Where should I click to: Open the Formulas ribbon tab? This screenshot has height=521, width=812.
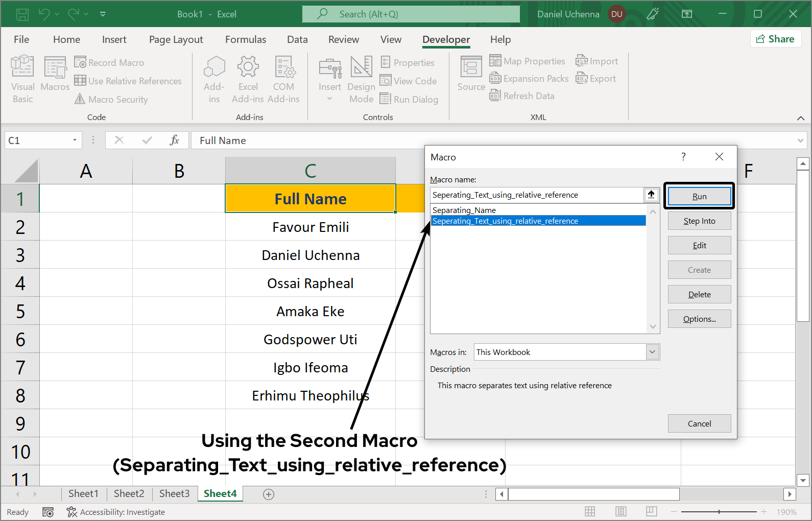tap(246, 39)
